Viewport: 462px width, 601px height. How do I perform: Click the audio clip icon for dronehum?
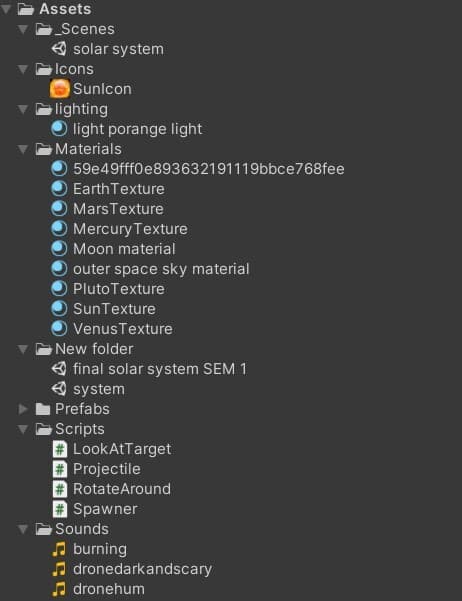pyautogui.click(x=59, y=589)
